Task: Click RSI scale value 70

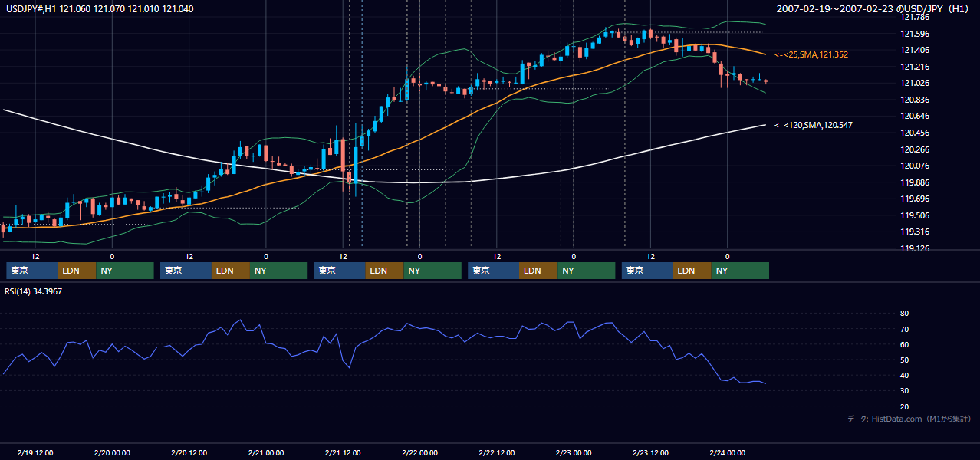Action: click(904, 329)
